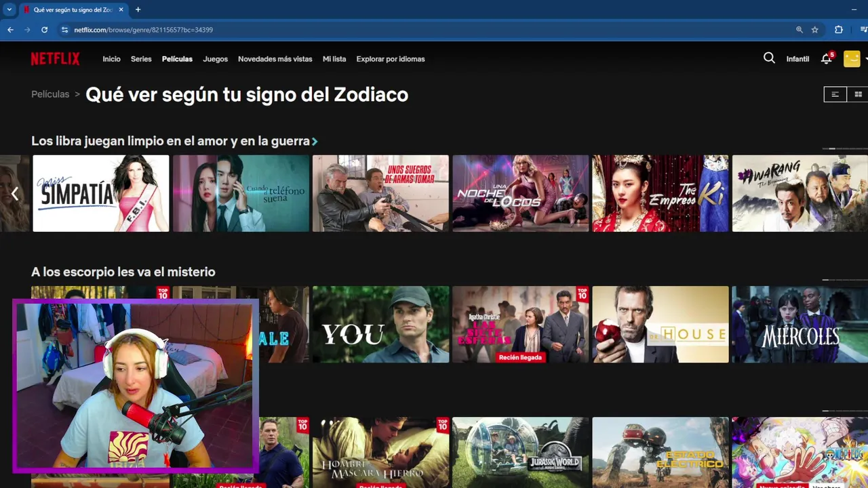Bookmark this page with the star icon
This screenshot has height=488, width=868.
[815, 30]
